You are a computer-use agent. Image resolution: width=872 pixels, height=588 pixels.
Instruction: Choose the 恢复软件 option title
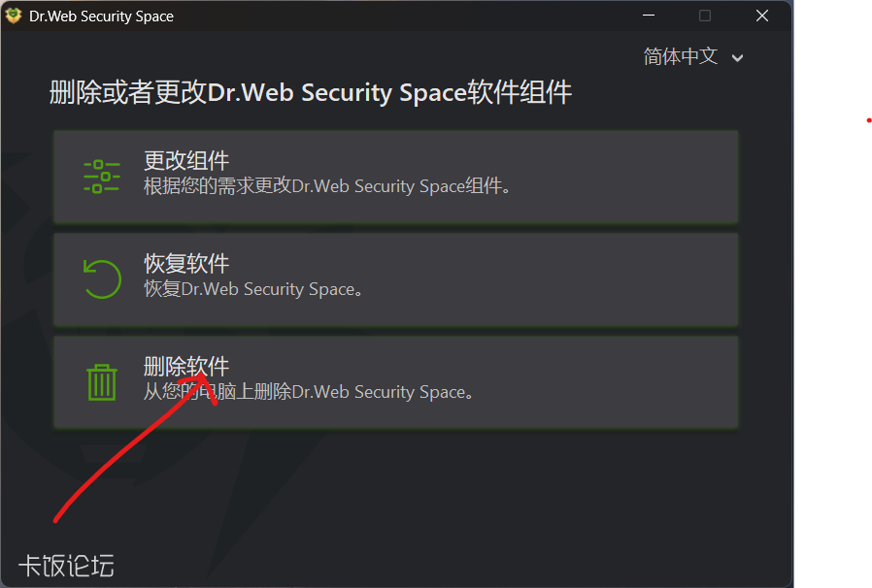coord(186,264)
